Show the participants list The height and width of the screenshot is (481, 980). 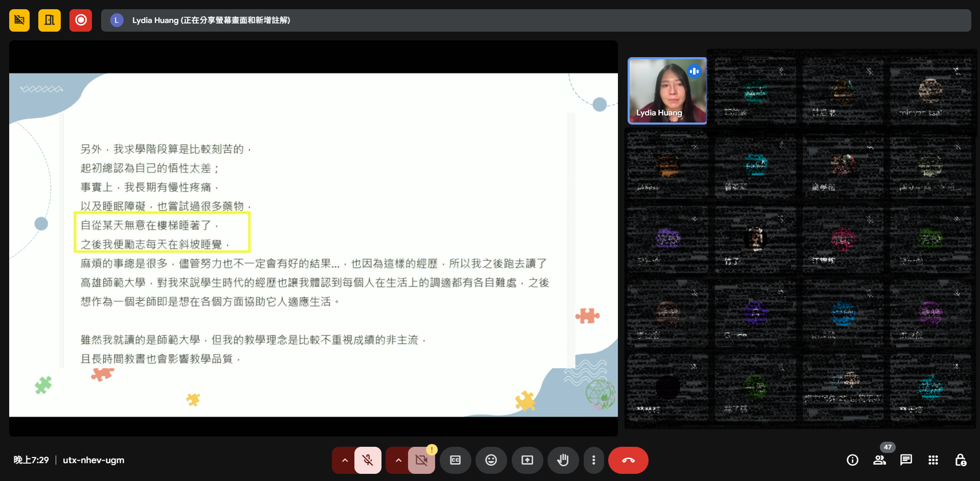click(879, 460)
